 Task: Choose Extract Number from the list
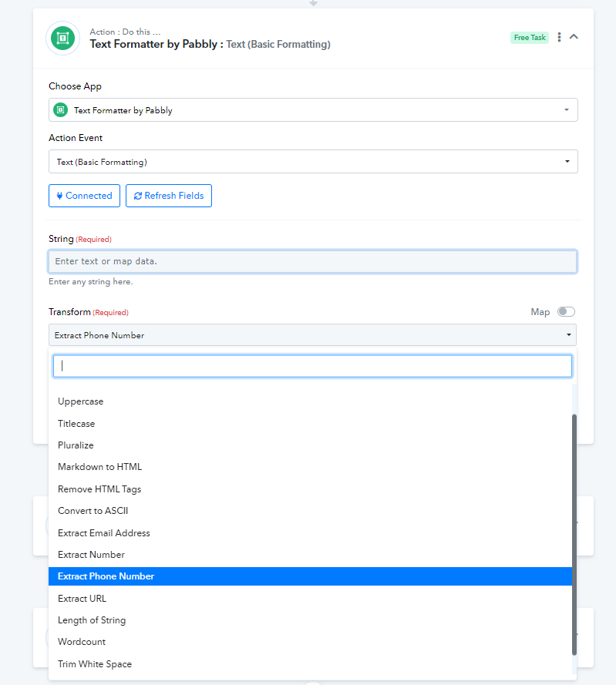pos(310,555)
